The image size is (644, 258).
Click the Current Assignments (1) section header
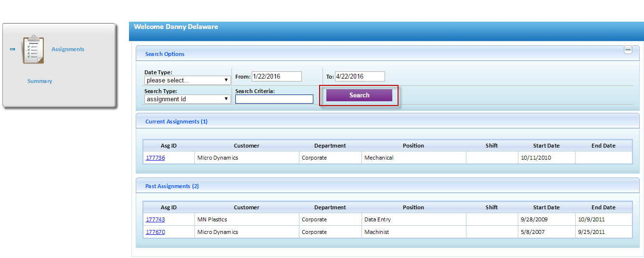click(176, 122)
